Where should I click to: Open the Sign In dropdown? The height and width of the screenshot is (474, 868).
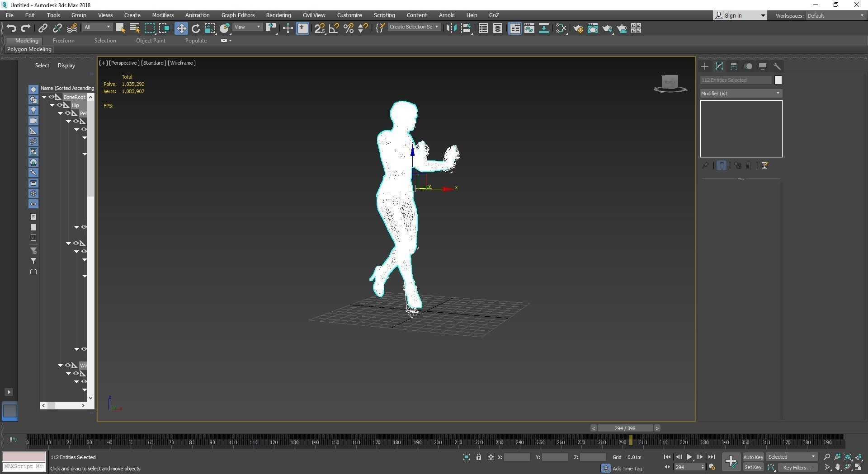pos(740,16)
